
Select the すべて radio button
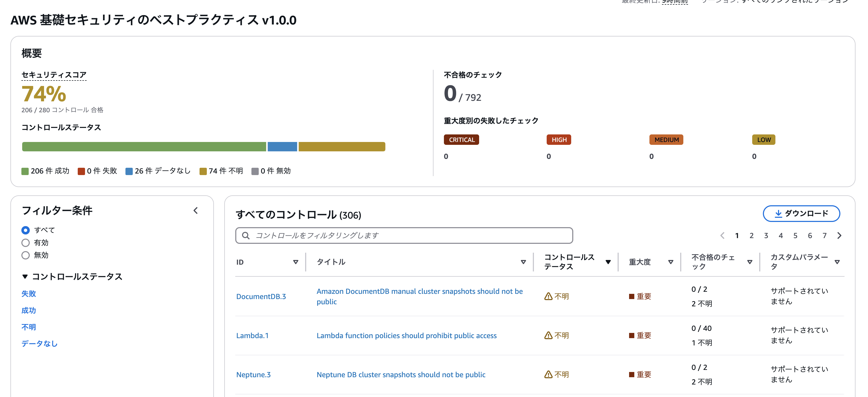point(26,230)
